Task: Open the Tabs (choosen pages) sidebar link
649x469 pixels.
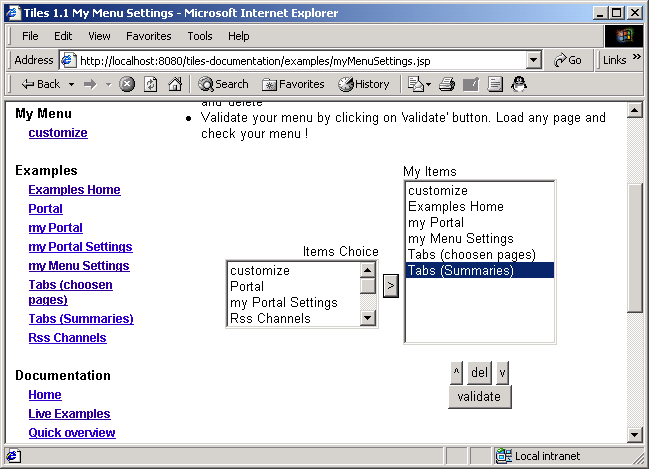Action: click(x=70, y=292)
